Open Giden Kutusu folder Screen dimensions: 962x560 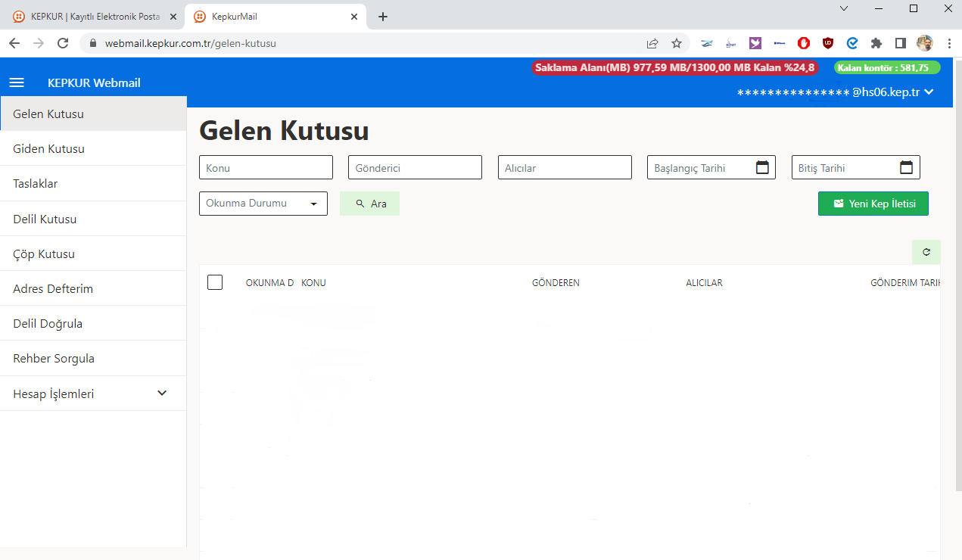(93, 149)
